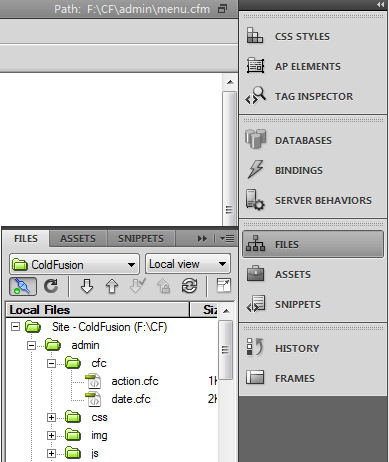Screen dimensions: 389x462
Task: Click the Put files up-arrow icon
Action: [x=112, y=286]
